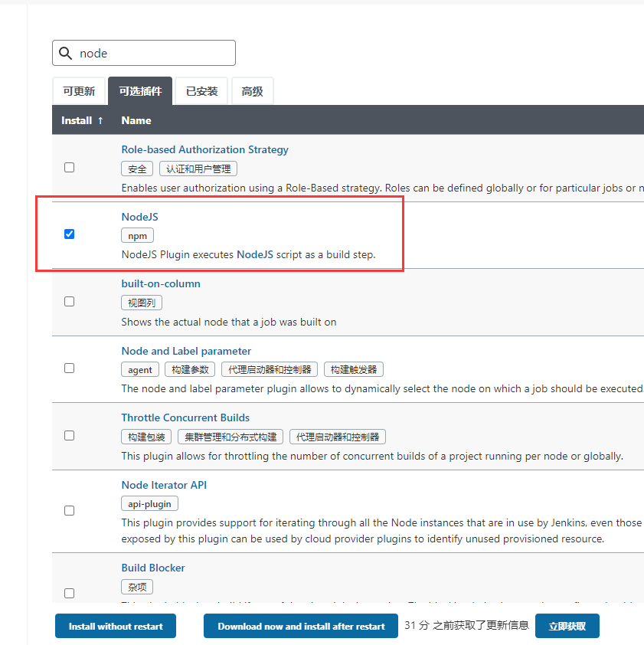Click the search magnifier icon
Image resolution: width=644 pixels, height=645 pixels.
(65, 54)
